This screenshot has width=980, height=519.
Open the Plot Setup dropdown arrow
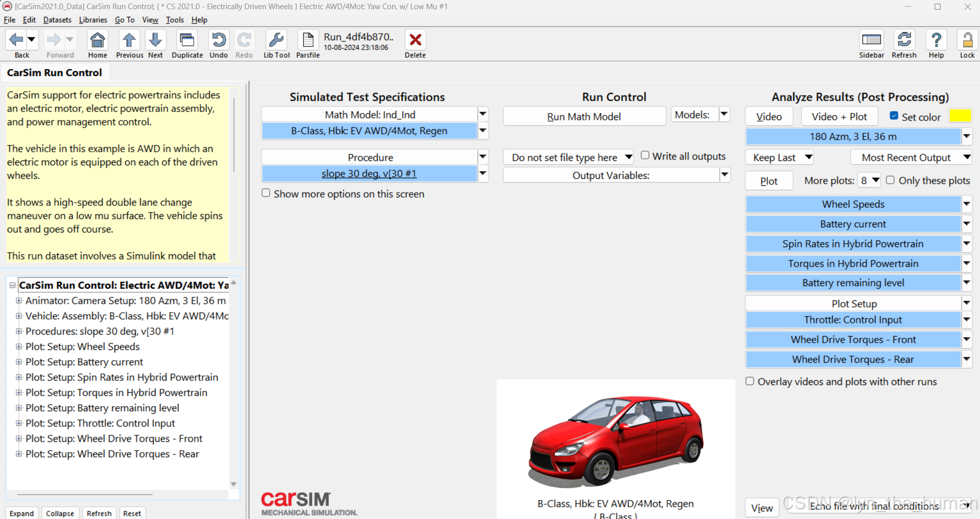pos(967,303)
